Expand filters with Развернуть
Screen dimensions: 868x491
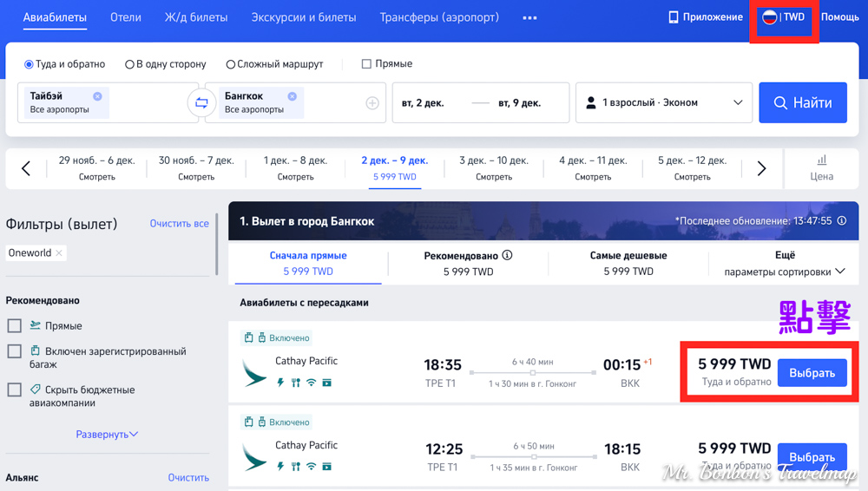(107, 434)
